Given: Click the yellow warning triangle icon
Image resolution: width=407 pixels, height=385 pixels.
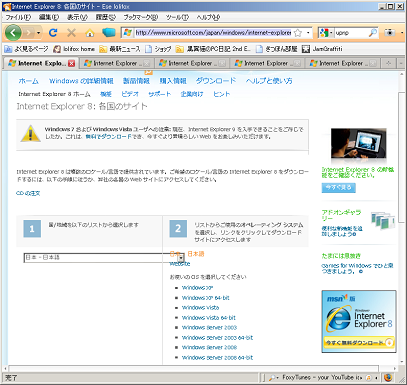Looking at the screenshot, I should pyautogui.click(x=31, y=134).
